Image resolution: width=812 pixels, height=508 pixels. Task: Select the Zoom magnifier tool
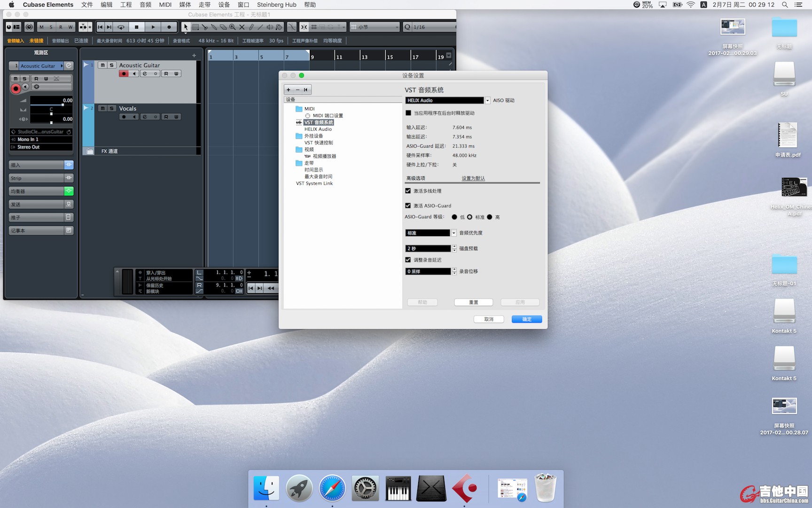[x=233, y=27]
